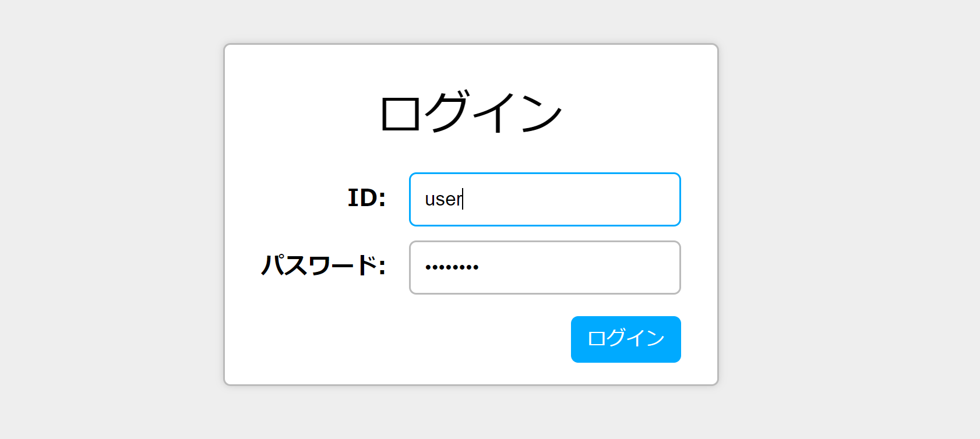The height and width of the screenshot is (439, 980).
Task: Place cursor after the text 'user'
Action: (462, 199)
